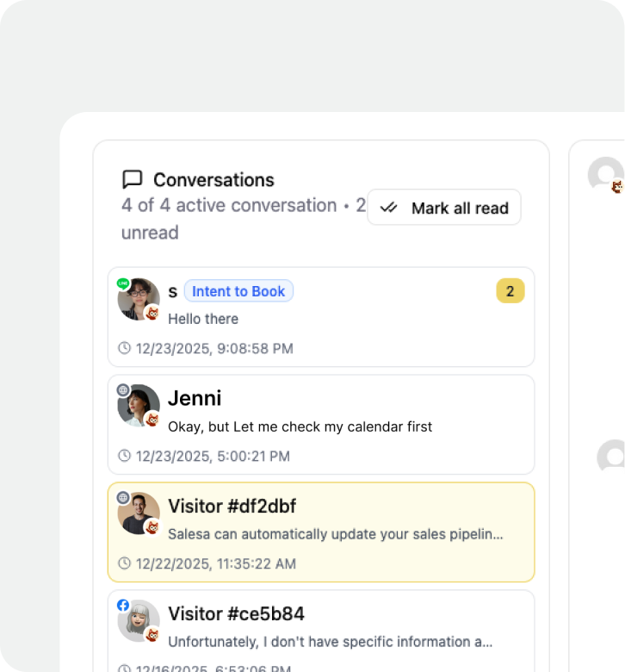Select the Visitor #ce5b84 conversation
The width and height of the screenshot is (625, 672).
pyautogui.click(x=344, y=629)
